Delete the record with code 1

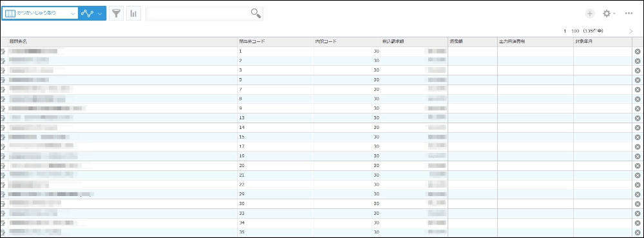coord(638,52)
